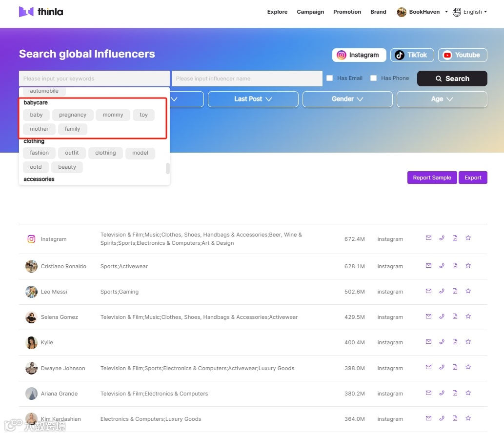The height and width of the screenshot is (435, 504).
Task: Select the beauty keyword tag
Action: pos(67,167)
